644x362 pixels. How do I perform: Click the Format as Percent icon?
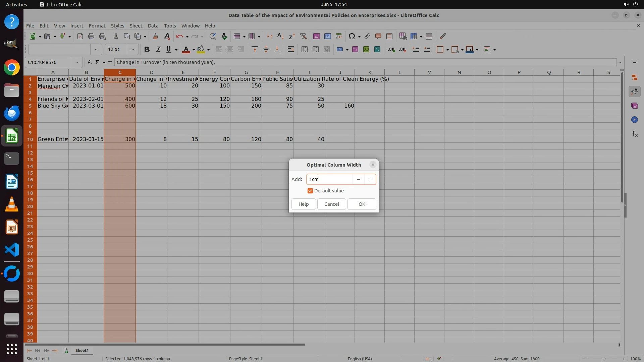click(355, 50)
